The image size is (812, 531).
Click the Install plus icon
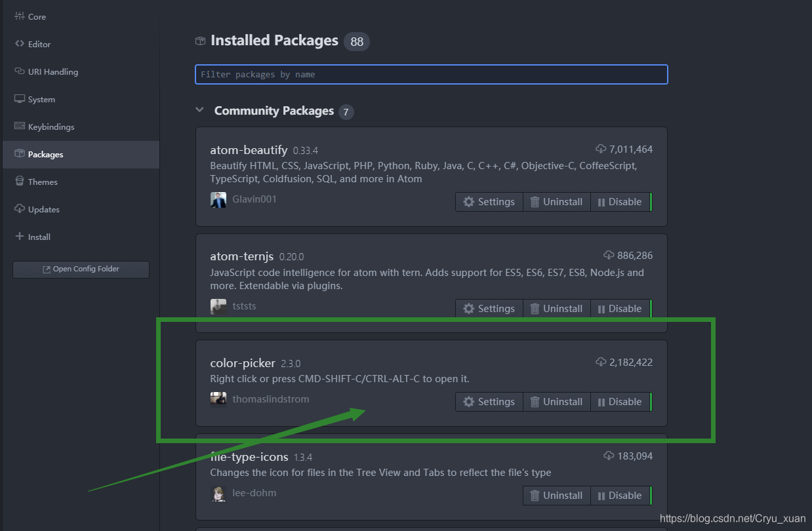click(20, 237)
